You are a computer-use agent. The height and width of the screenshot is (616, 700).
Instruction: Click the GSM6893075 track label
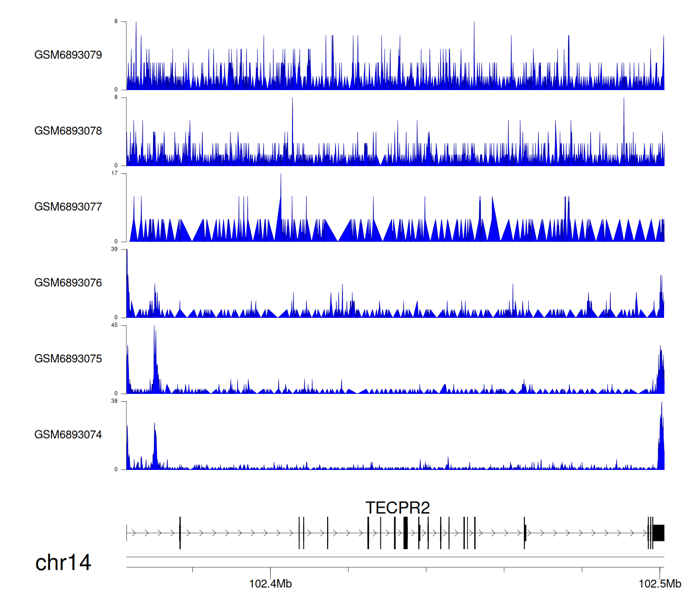coord(68,359)
